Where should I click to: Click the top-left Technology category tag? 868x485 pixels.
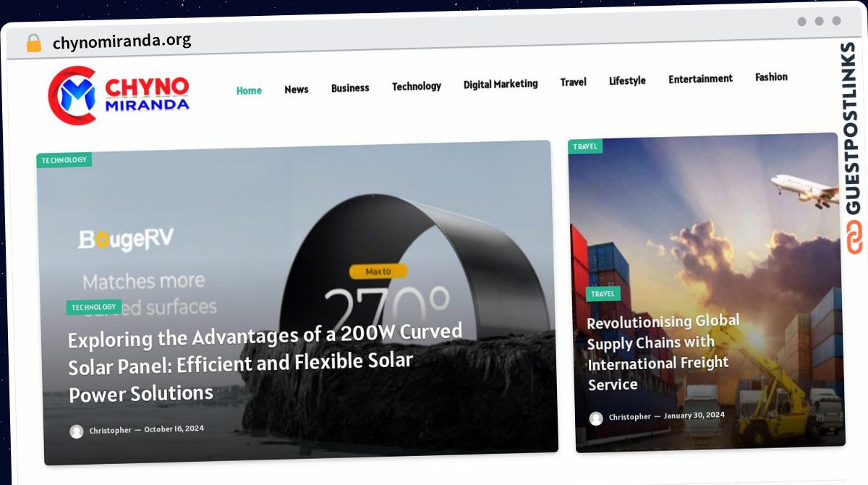(x=64, y=160)
